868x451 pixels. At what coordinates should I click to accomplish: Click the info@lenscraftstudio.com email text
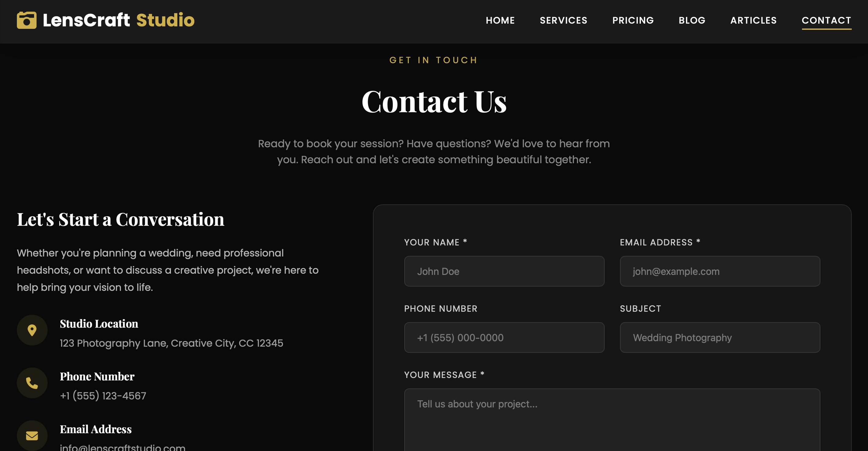[x=123, y=448]
